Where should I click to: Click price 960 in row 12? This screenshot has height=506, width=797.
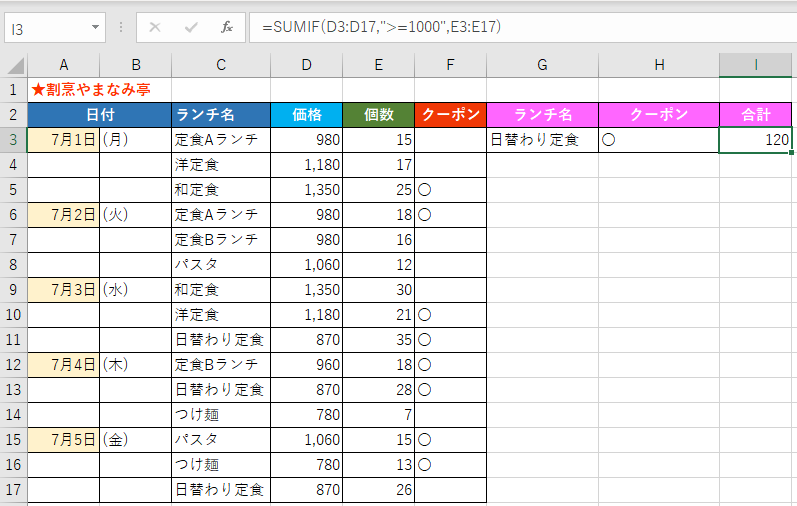[x=306, y=365]
